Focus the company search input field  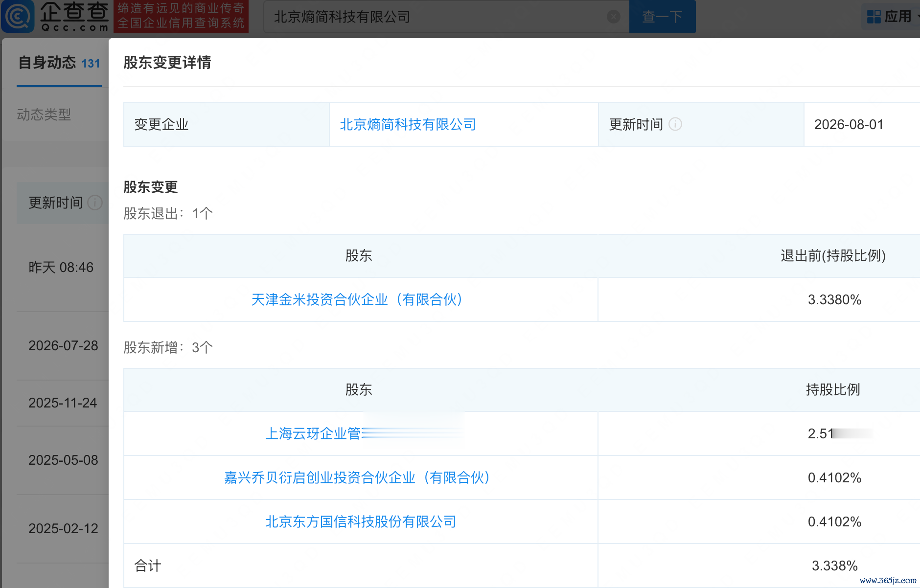click(446, 17)
